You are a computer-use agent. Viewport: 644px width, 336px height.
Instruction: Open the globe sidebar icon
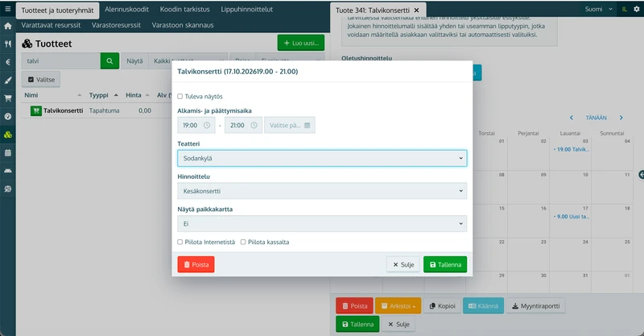(x=8, y=189)
